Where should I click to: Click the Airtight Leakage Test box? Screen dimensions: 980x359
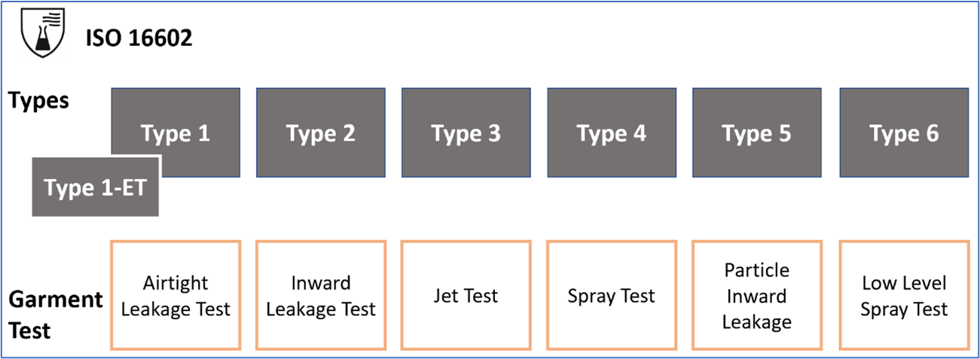[176, 295]
